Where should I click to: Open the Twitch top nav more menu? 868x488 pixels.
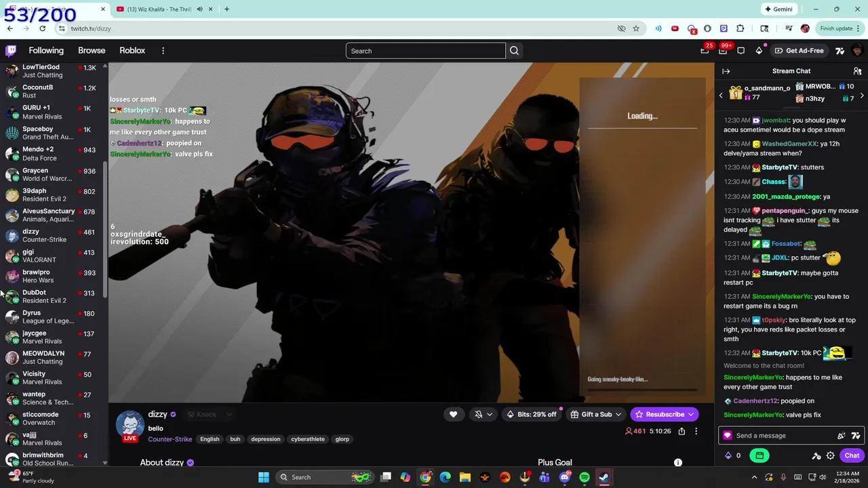click(163, 51)
